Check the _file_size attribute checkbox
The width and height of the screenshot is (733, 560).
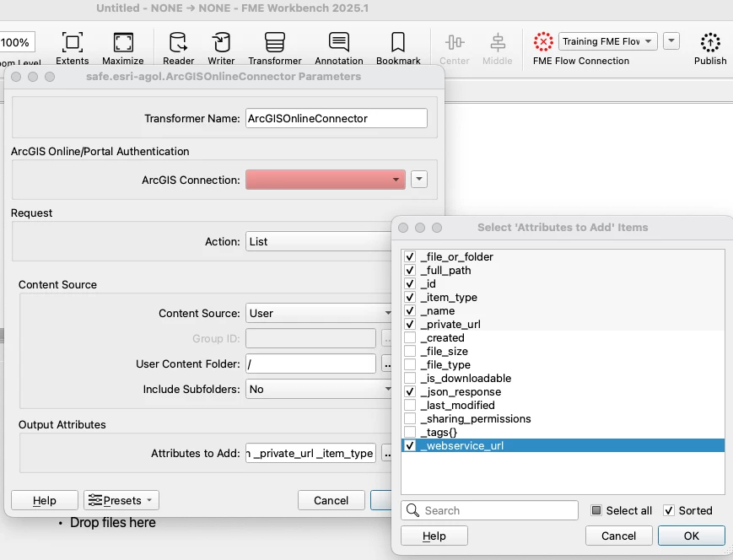[410, 351]
